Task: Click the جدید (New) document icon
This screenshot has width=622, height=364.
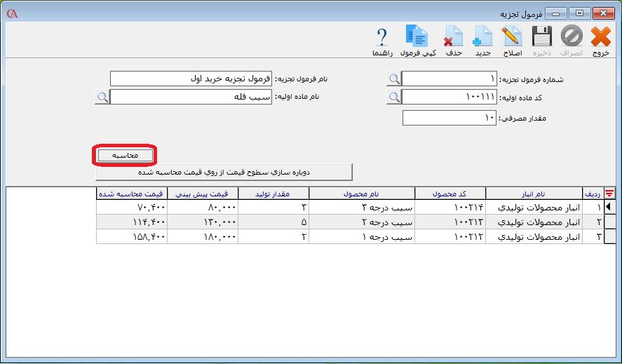Action: 482,37
